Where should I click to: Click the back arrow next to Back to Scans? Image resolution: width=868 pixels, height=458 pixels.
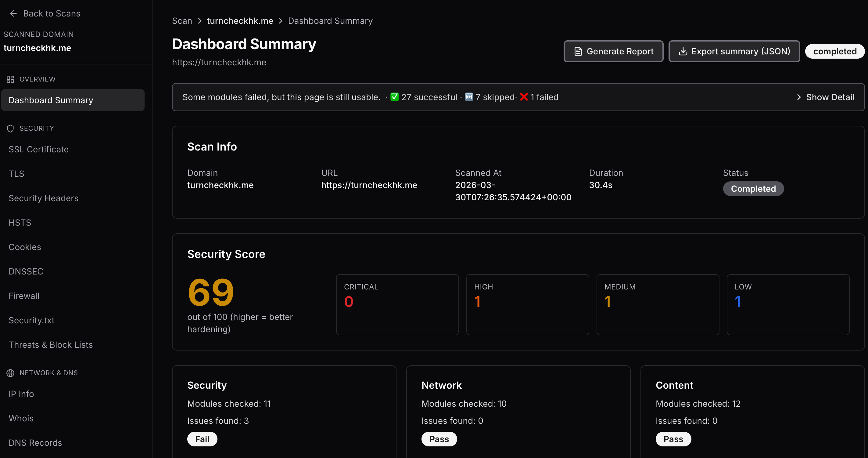tap(13, 13)
